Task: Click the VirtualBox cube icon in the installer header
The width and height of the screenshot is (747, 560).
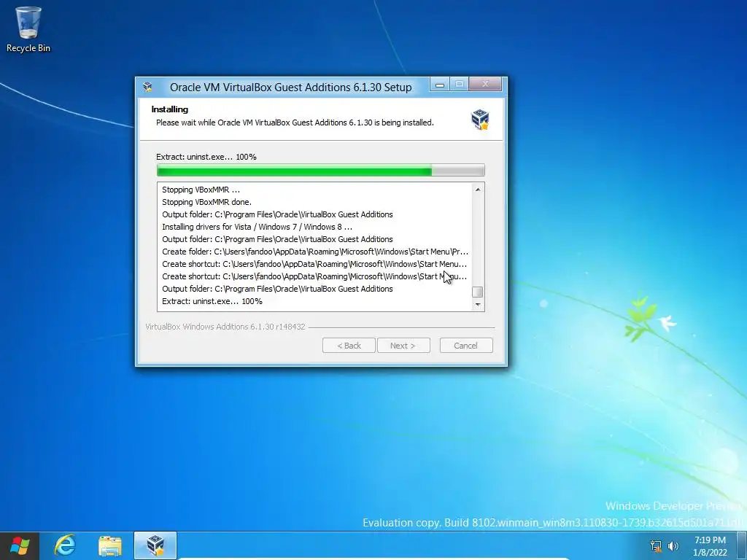Action: 480,119
